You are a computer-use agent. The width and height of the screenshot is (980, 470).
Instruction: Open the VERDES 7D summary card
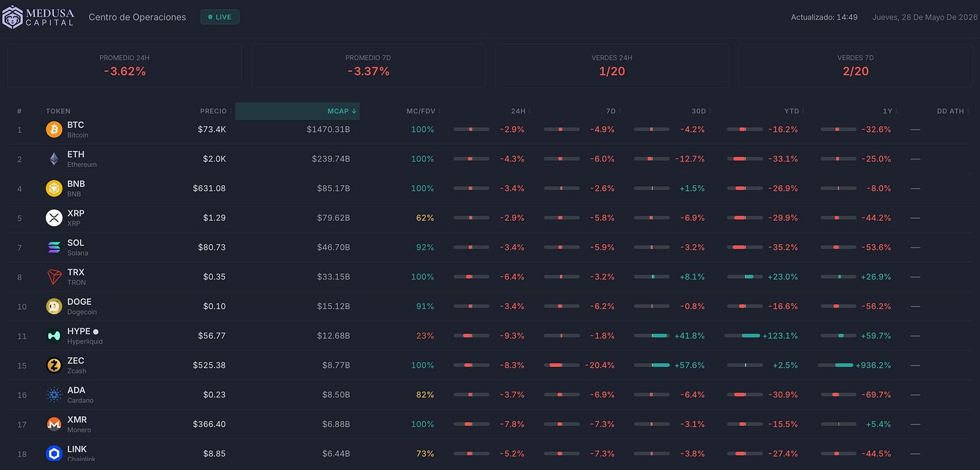[x=855, y=66]
